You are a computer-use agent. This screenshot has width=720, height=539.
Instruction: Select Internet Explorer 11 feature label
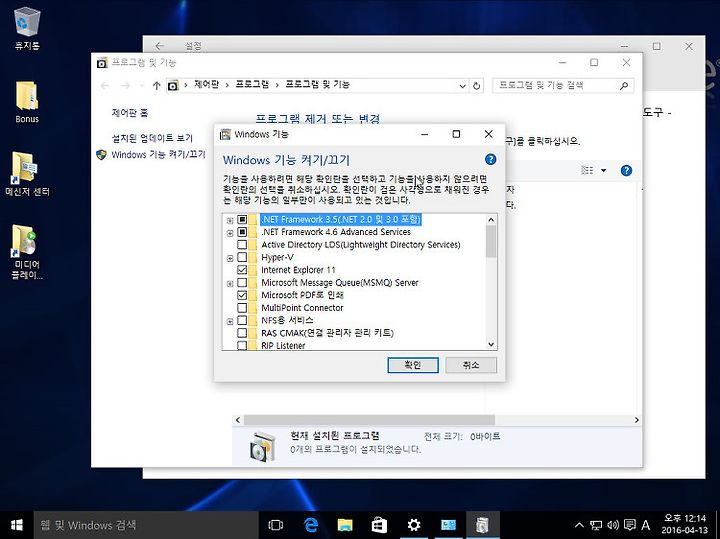coord(298,270)
